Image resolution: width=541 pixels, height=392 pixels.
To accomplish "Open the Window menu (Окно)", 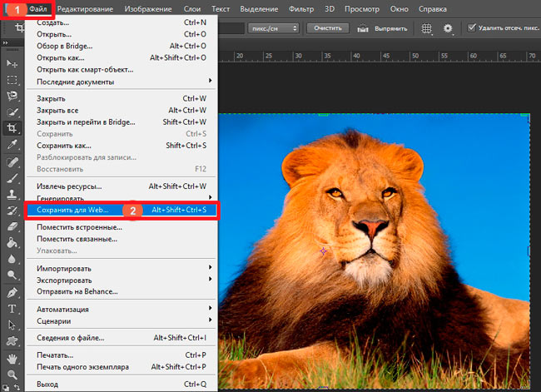I will (399, 9).
